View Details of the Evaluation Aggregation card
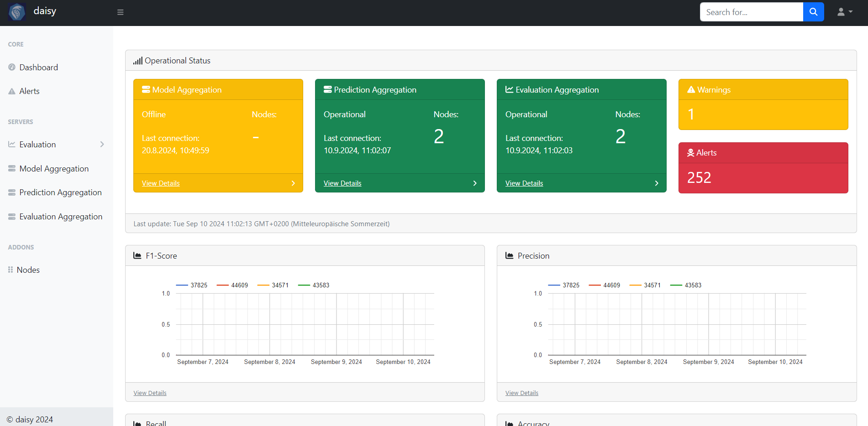Screen dimensions: 868x426 click(524, 183)
